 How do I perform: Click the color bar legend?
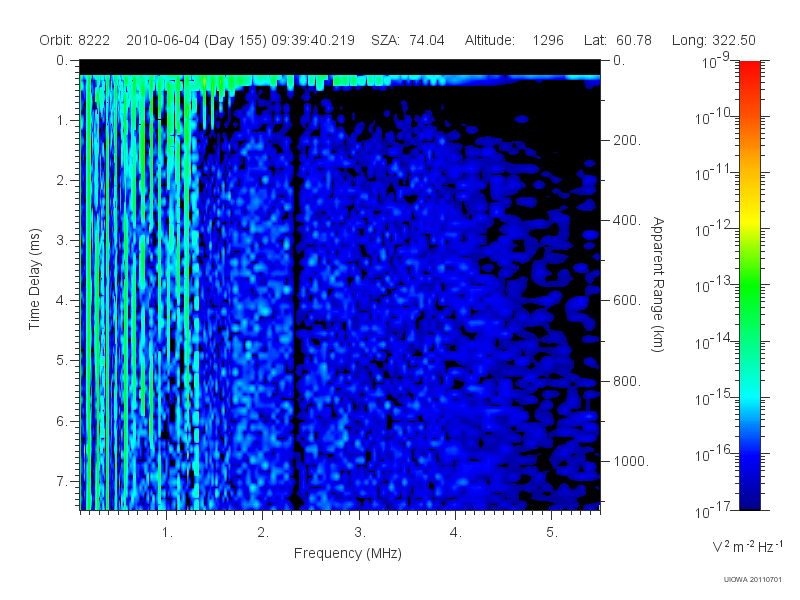coord(750,286)
